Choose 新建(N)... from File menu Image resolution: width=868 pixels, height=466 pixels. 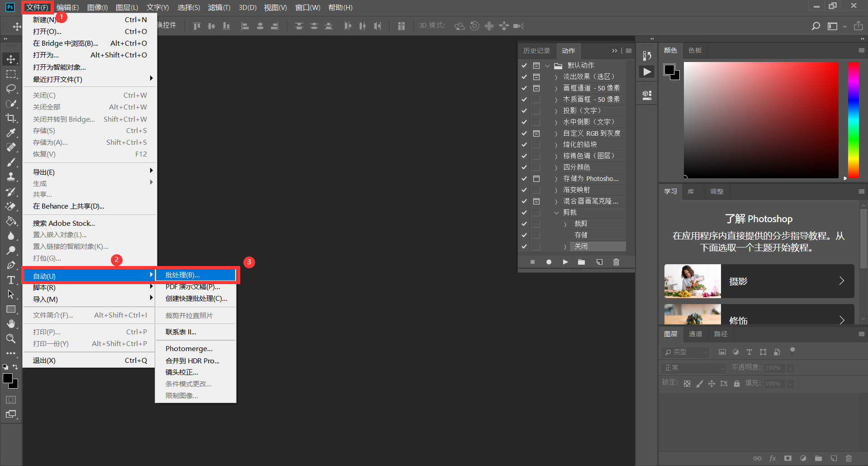(90, 19)
